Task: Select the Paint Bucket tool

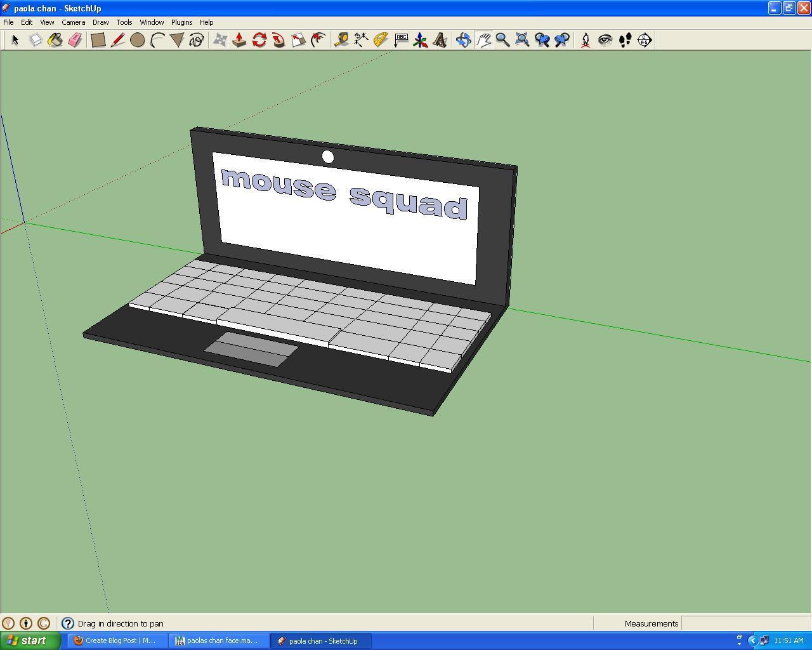Action: [x=55, y=40]
